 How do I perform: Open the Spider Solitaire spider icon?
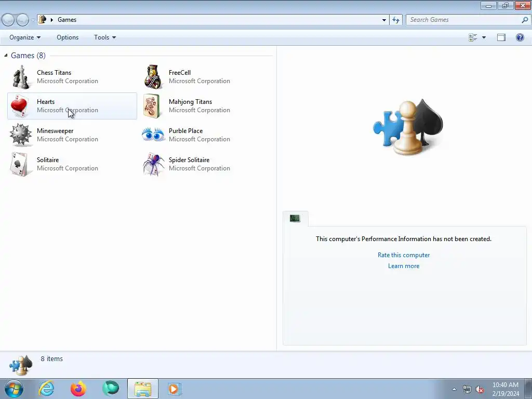tap(153, 164)
